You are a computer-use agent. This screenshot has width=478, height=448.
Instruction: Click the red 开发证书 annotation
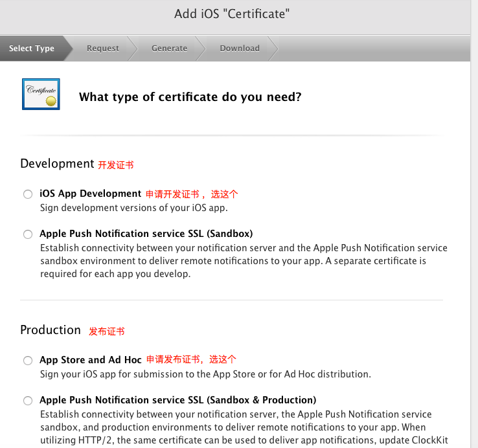[x=116, y=165]
